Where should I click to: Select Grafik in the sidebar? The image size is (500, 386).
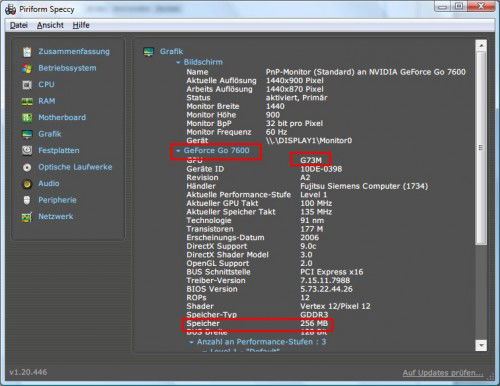(x=50, y=134)
